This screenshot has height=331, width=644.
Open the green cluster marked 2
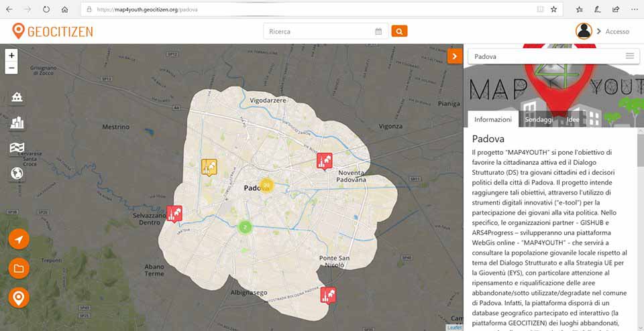(246, 227)
